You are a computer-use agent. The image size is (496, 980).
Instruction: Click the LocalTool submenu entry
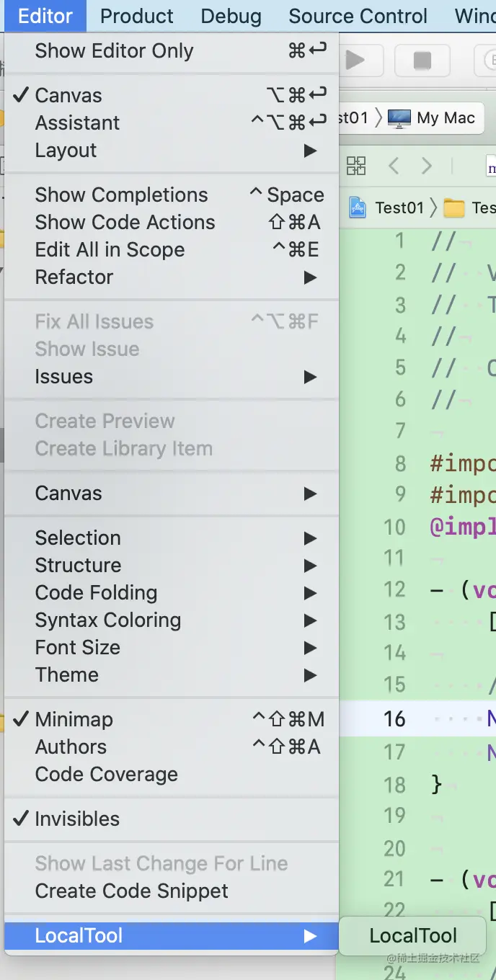[413, 935]
